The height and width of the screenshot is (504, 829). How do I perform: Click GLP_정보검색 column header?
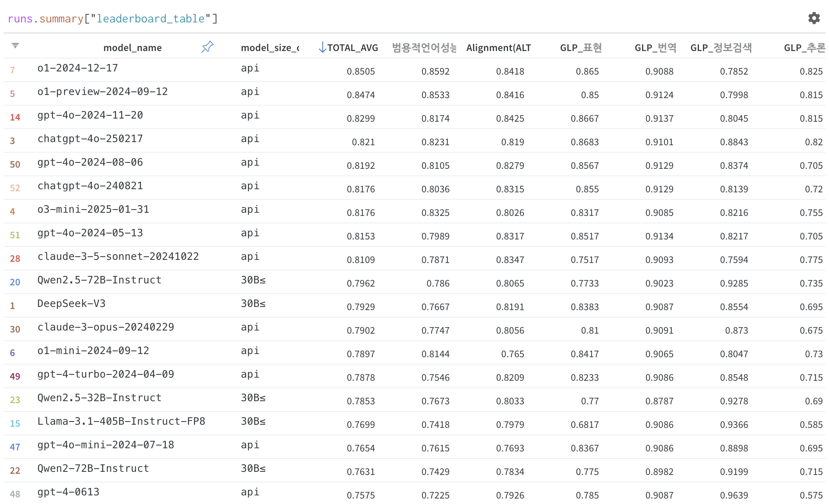(x=721, y=48)
